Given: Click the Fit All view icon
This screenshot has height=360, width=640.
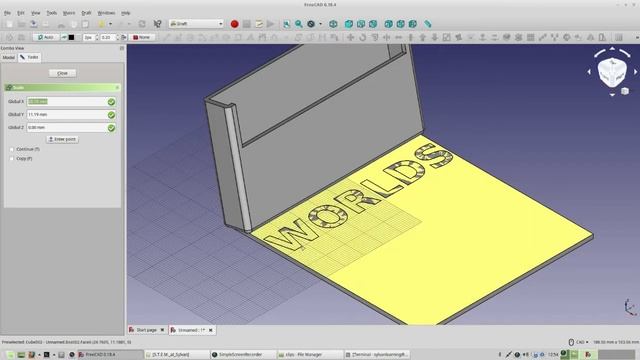Looking at the screenshot, I should coord(287,24).
